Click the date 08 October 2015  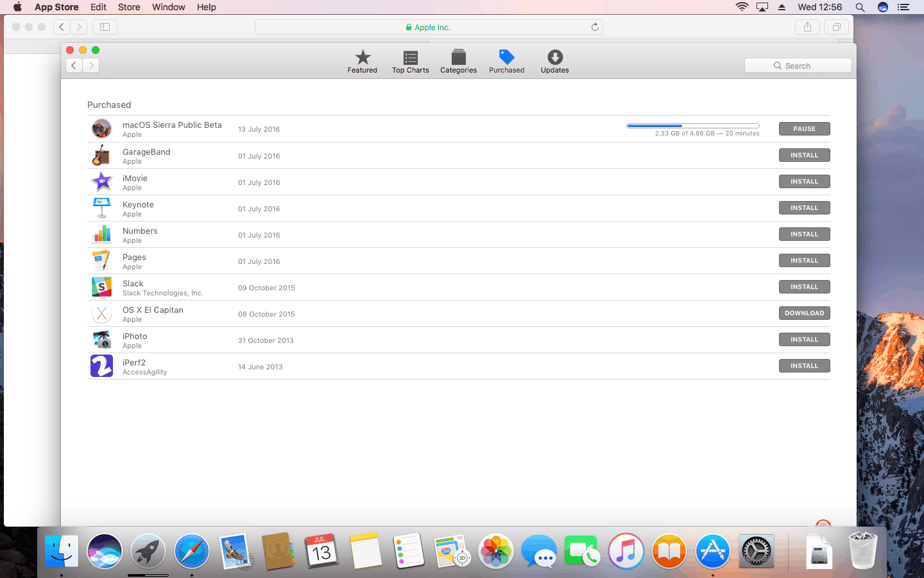(x=266, y=314)
